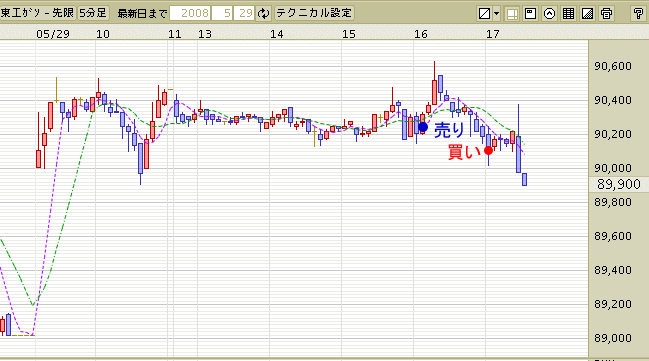
Task: Click the 14 hour label on time axis
Action: coord(276,34)
